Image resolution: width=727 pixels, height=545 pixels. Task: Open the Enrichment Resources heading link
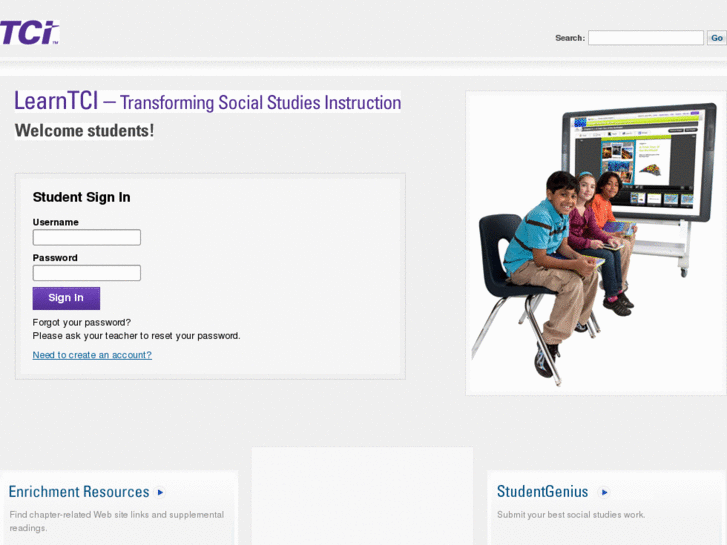[79, 492]
